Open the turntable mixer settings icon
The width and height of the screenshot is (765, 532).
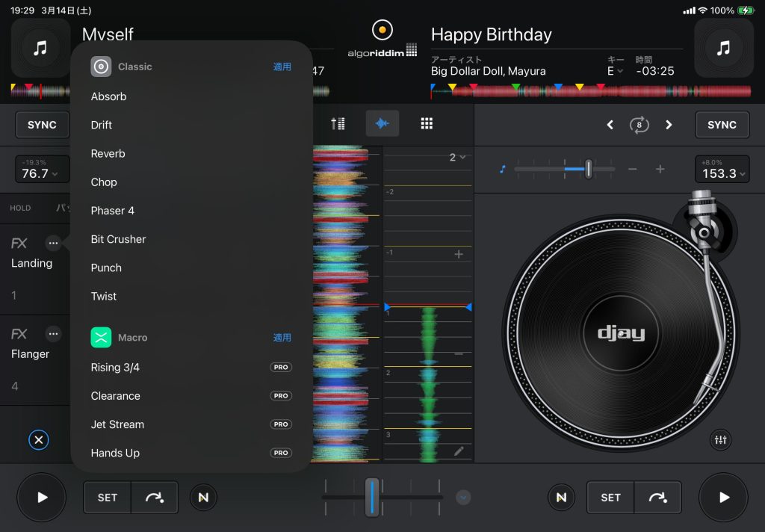tap(720, 440)
